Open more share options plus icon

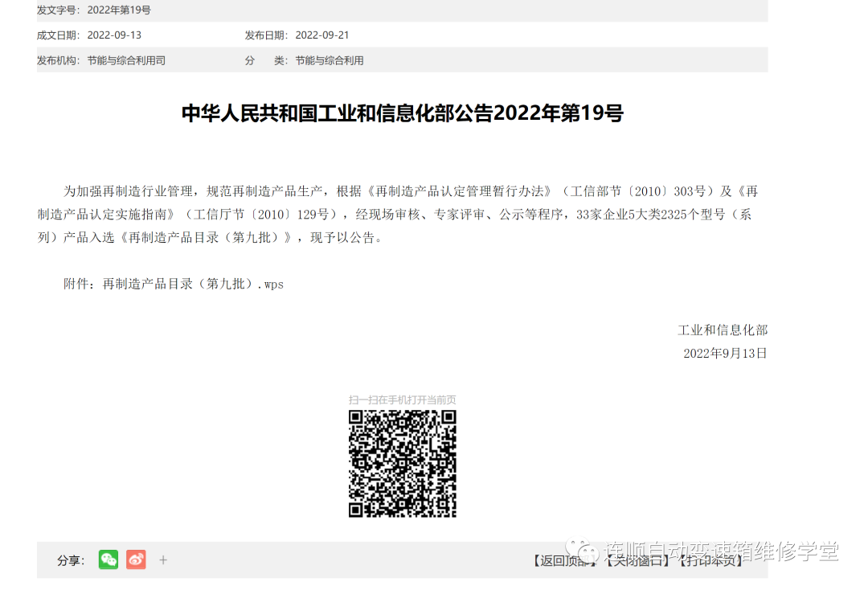pyautogui.click(x=162, y=560)
